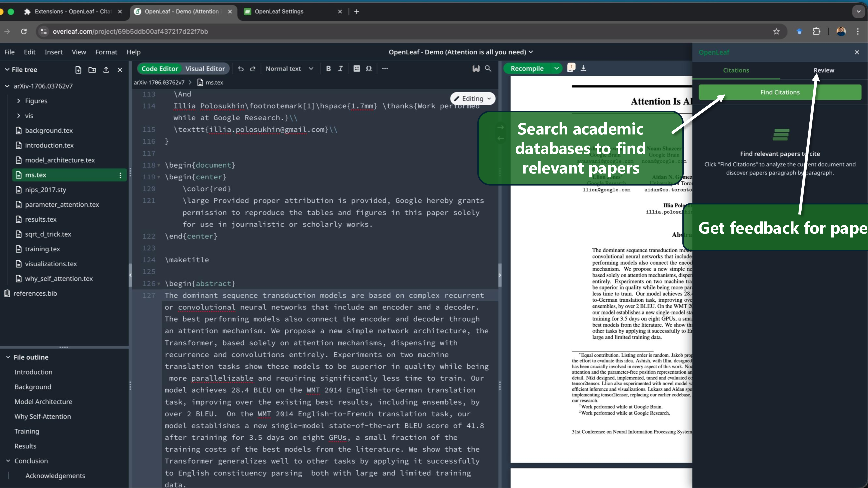The height and width of the screenshot is (488, 868).
Task: Bookmark this page with the star icon
Action: 776,31
